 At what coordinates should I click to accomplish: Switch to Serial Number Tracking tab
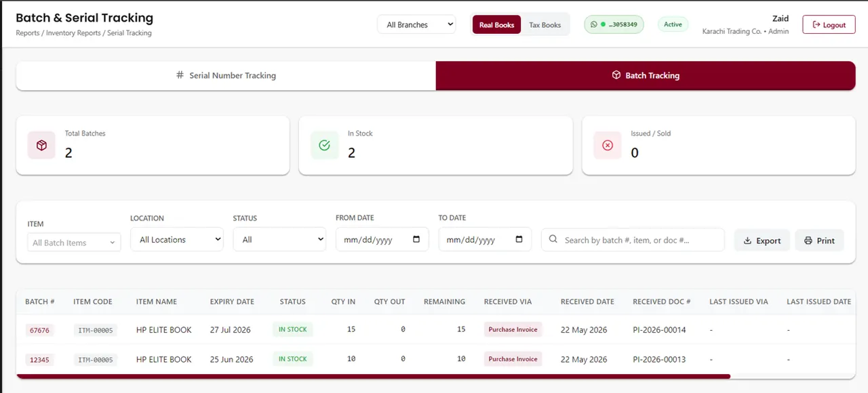(226, 75)
